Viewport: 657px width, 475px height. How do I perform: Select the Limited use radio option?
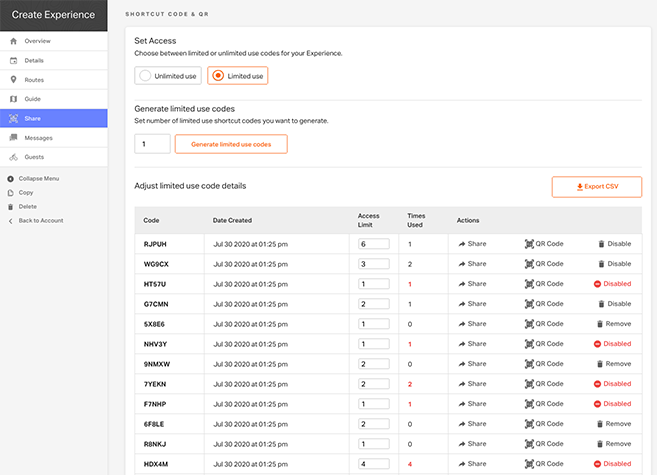coord(238,76)
